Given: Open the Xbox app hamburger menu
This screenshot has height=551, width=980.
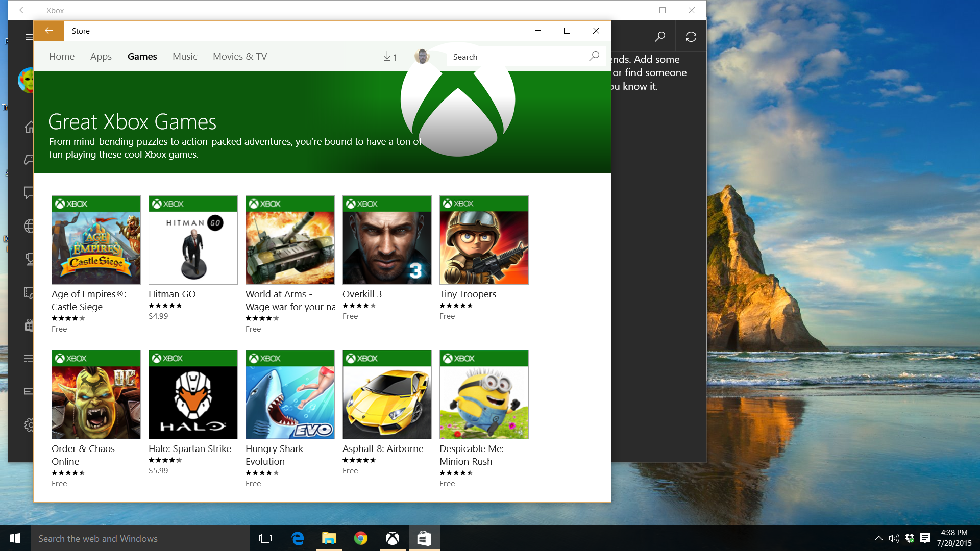Looking at the screenshot, I should tap(29, 37).
